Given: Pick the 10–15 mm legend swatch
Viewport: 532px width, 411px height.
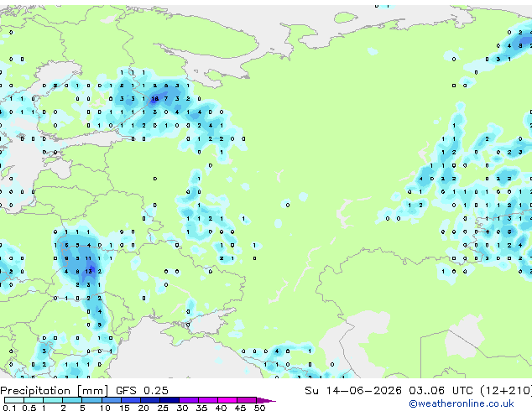Looking at the screenshot, I should click(x=111, y=400).
